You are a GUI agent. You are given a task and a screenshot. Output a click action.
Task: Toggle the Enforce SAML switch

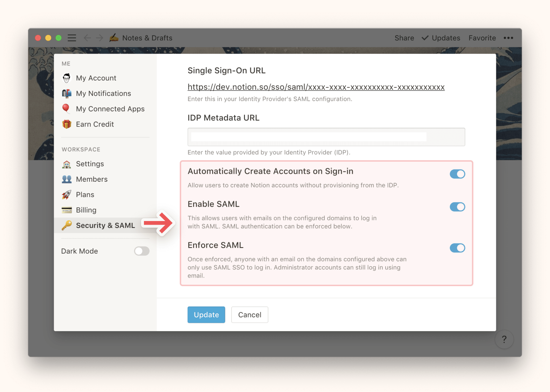(x=457, y=248)
